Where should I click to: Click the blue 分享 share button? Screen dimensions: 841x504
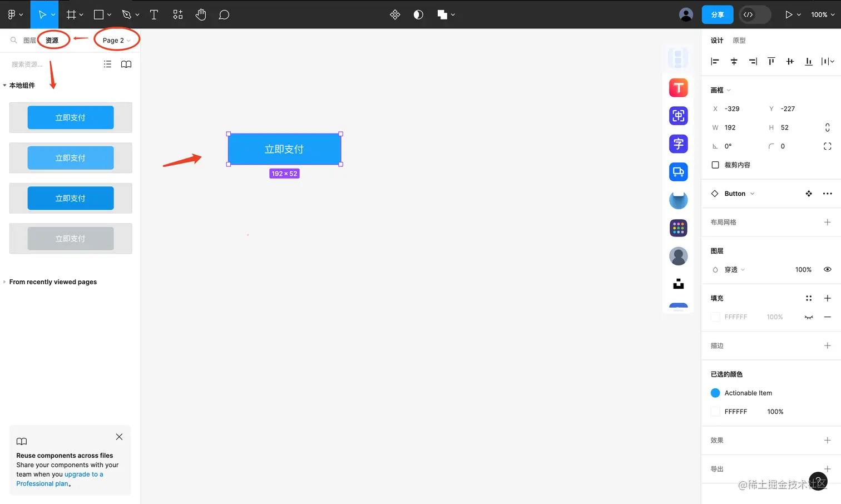[718, 15]
